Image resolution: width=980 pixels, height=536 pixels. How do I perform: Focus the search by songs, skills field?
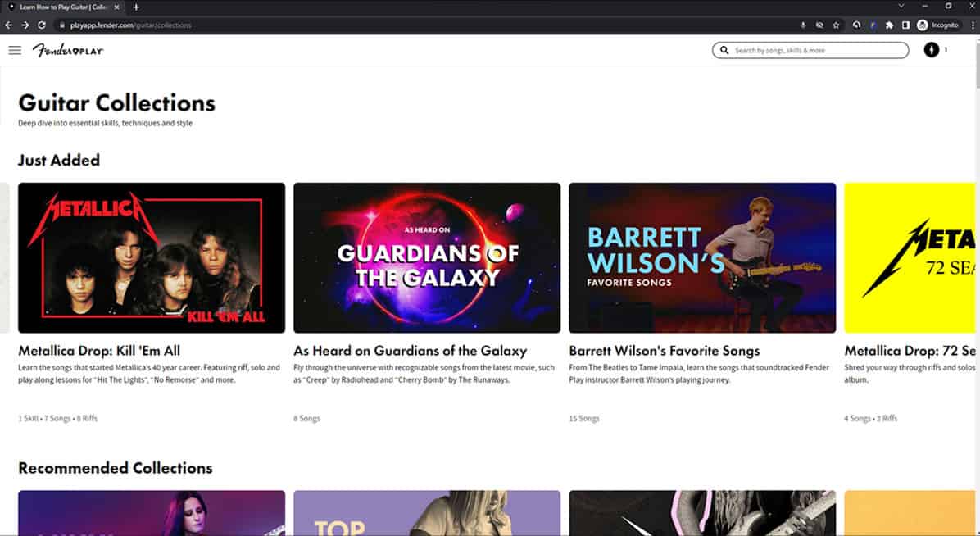pyautogui.click(x=810, y=50)
